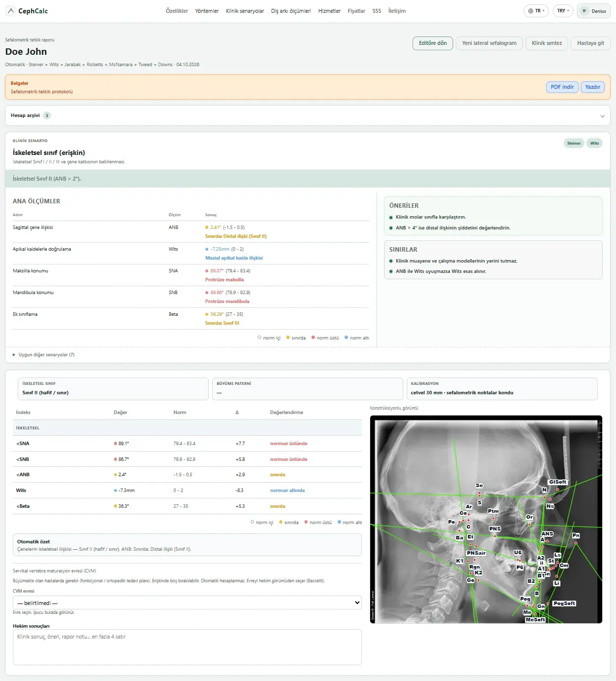This screenshot has width=616, height=681.
Task: Open the TR language selector
Action: [536, 11]
